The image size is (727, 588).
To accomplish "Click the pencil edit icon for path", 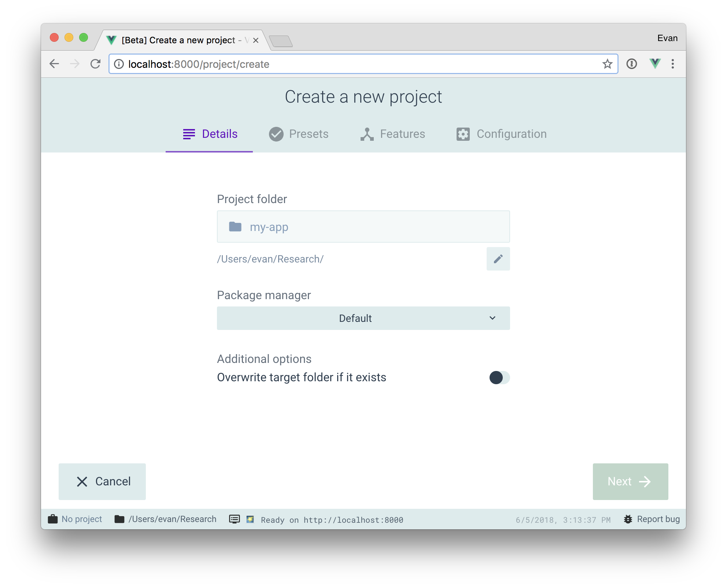I will point(498,258).
